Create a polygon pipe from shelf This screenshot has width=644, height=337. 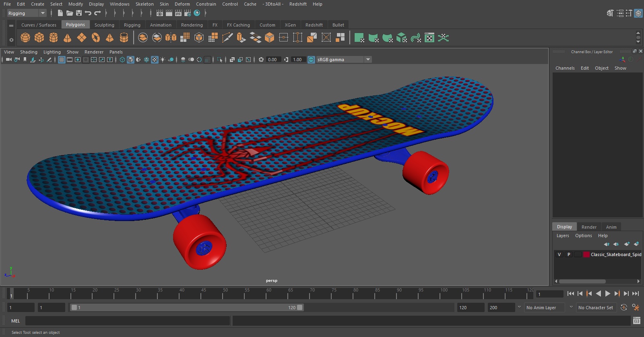click(x=124, y=38)
